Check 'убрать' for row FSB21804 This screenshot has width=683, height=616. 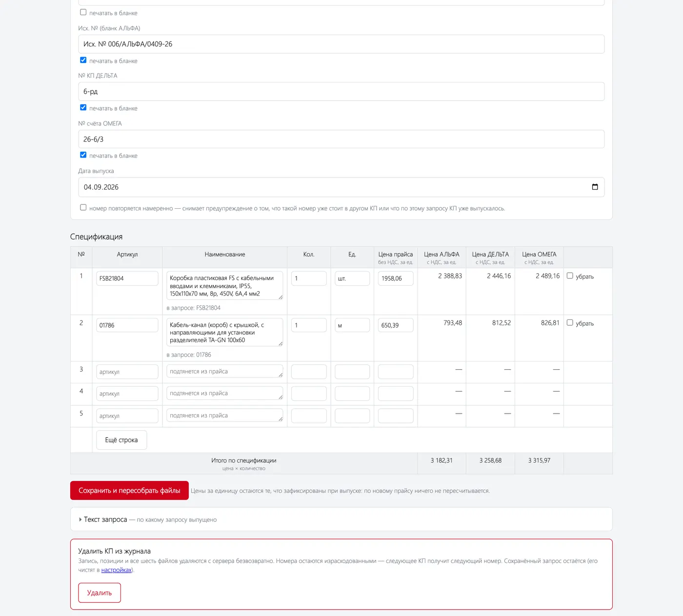click(x=570, y=276)
